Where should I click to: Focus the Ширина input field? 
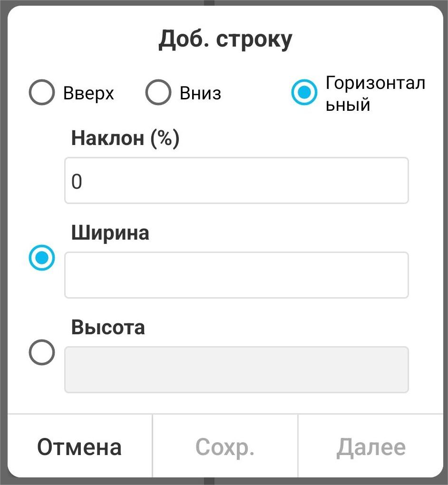point(236,275)
